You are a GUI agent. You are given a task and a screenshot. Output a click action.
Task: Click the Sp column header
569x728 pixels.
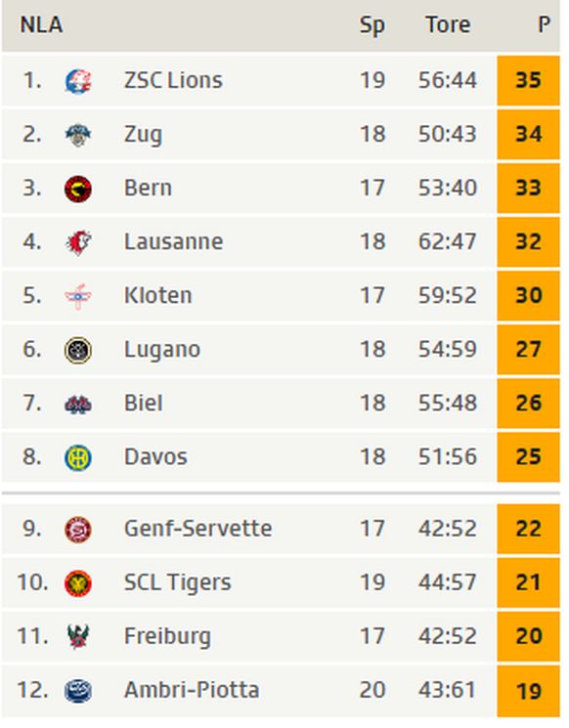tap(372, 25)
